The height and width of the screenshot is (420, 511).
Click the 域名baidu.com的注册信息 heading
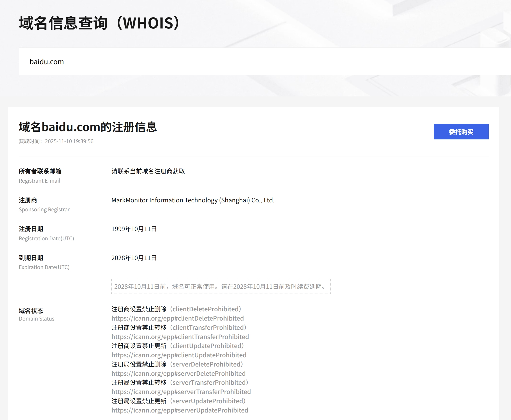[x=88, y=127]
